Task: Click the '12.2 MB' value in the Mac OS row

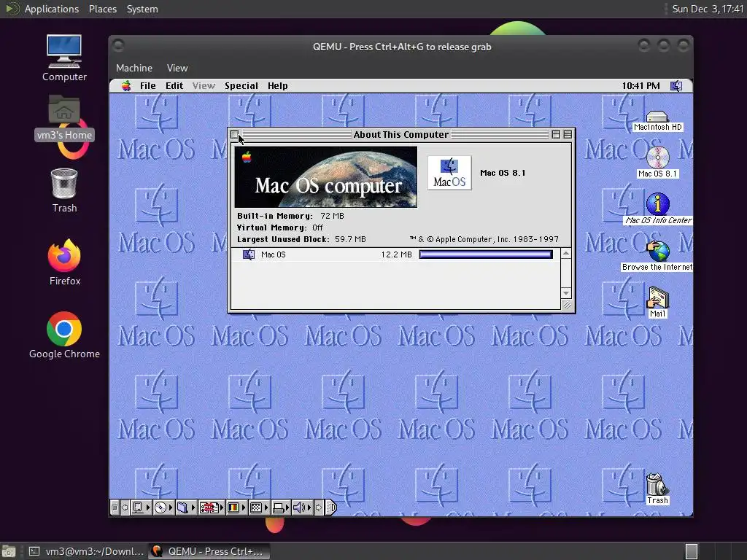Action: [x=396, y=254]
